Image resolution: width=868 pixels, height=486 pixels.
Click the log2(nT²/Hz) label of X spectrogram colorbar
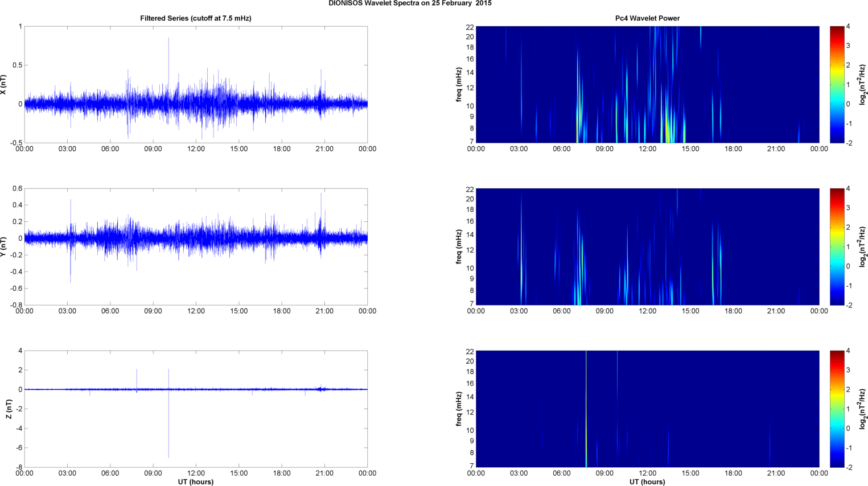click(863, 84)
